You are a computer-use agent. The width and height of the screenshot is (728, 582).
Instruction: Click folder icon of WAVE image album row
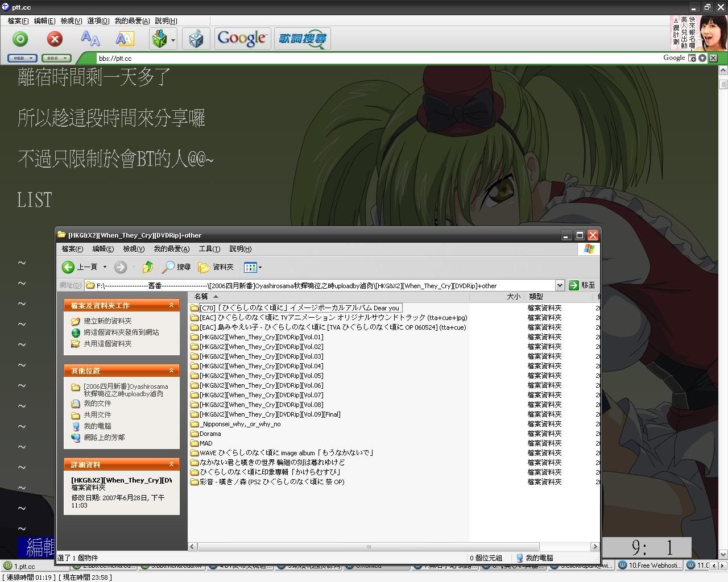point(194,453)
